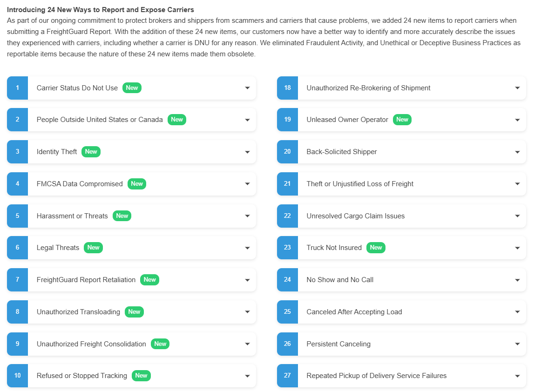Open the No Show and No Call arrow
541x392 pixels.
click(x=517, y=280)
